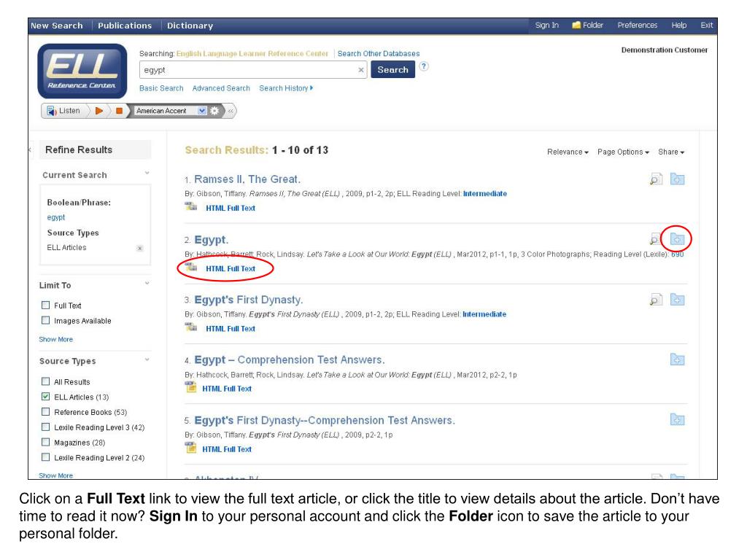
Task: Add Egypt's First Dynasty to the folder
Action: (x=677, y=300)
